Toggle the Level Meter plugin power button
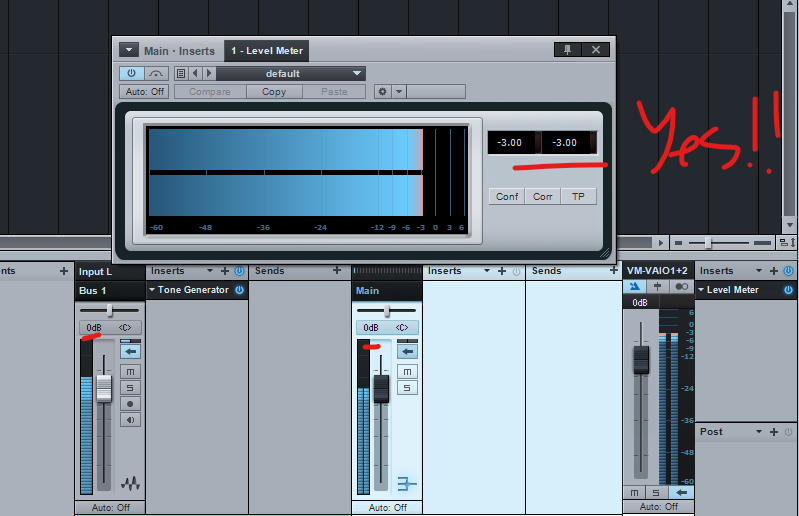 click(x=131, y=73)
